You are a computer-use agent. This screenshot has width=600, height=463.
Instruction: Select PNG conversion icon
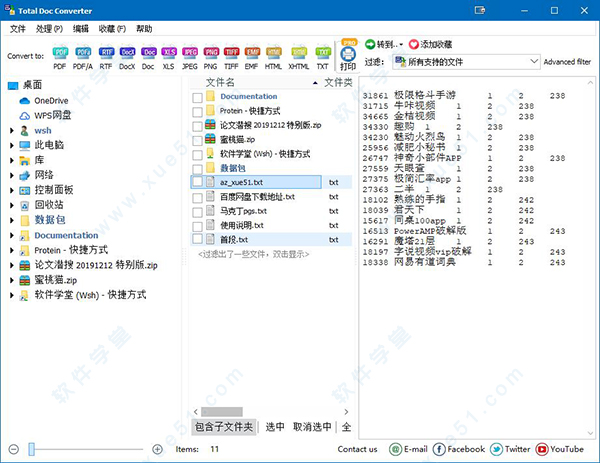[x=210, y=53]
